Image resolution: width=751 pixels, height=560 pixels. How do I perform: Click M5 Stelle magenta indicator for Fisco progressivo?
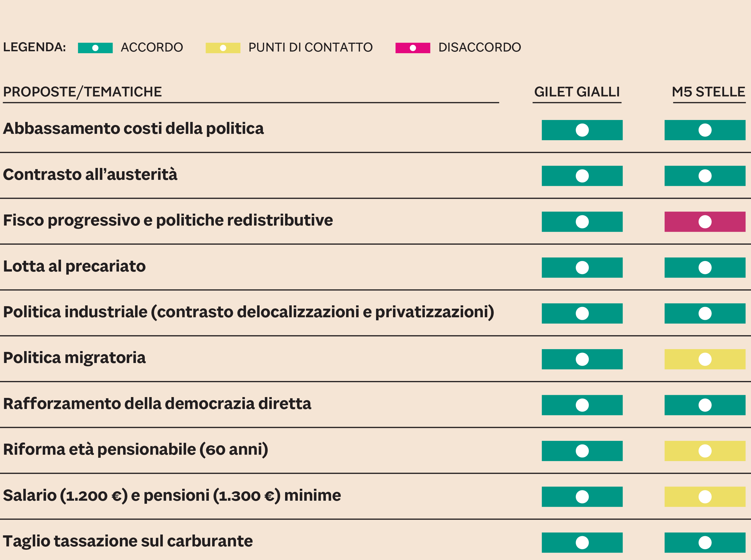(x=705, y=222)
